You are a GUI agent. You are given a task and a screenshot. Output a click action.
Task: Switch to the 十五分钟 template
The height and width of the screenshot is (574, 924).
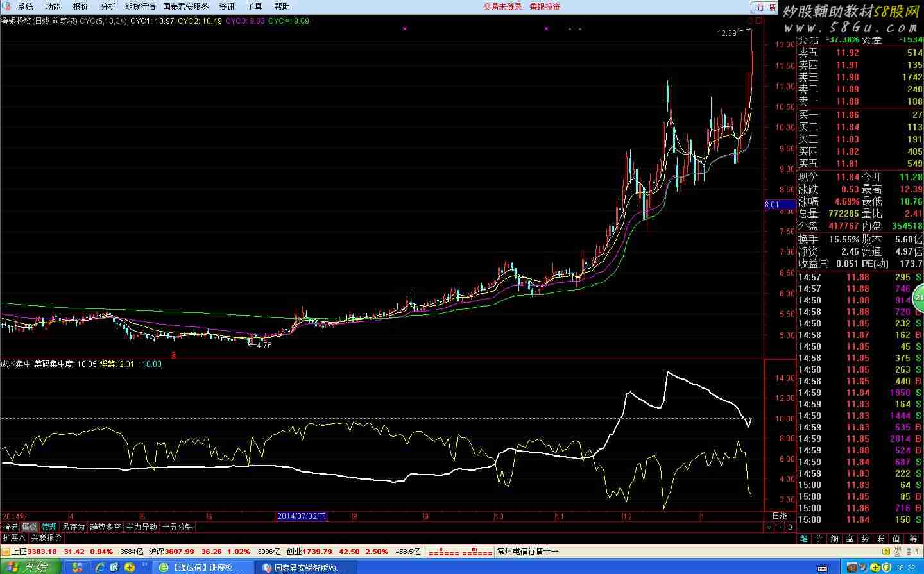tap(178, 527)
